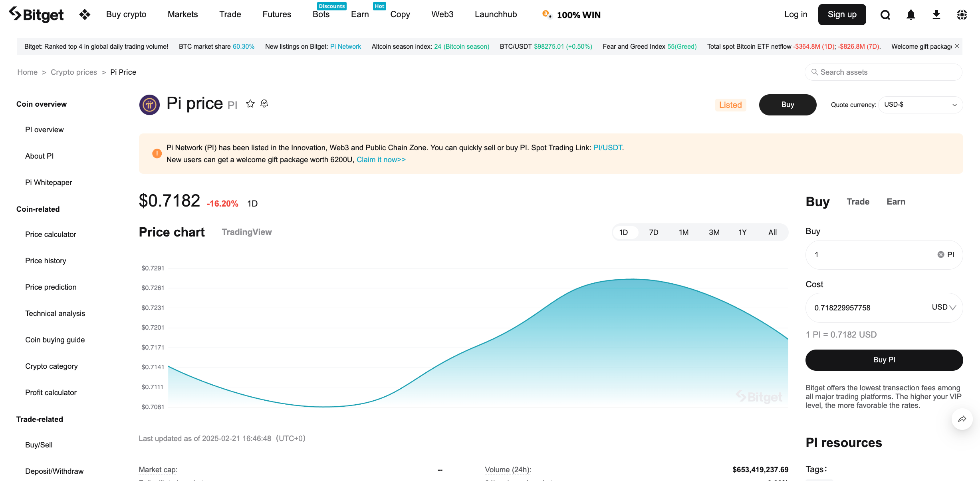Open the search magnifier in top navigation

(x=885, y=15)
